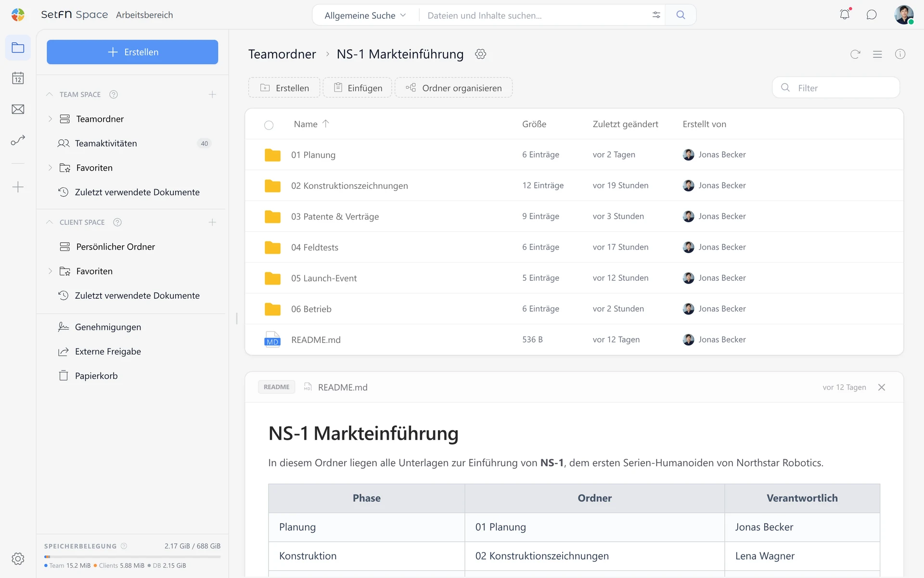The height and width of the screenshot is (578, 924).
Task: Show folder info panel icon
Action: (900, 54)
